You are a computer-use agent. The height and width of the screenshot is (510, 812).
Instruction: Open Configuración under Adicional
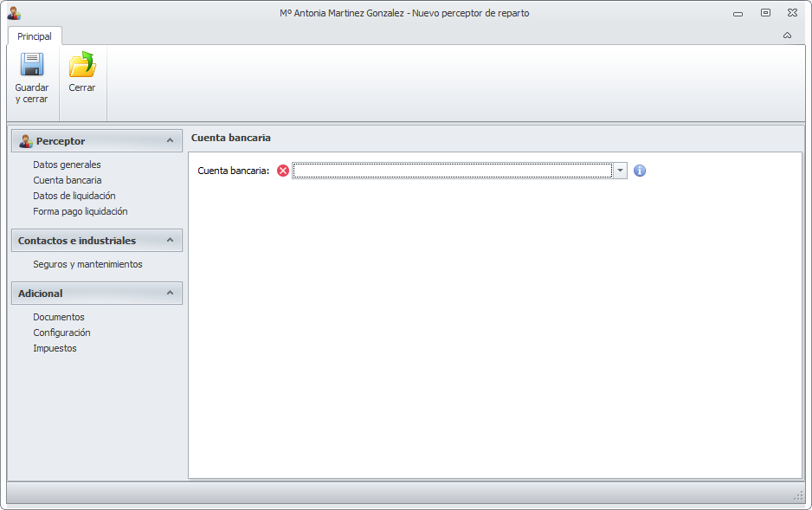tap(61, 332)
